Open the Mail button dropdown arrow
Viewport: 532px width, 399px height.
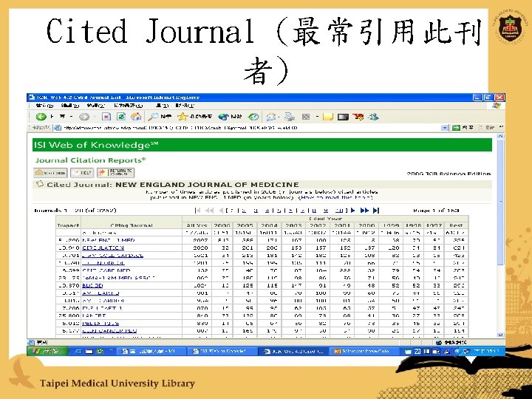tap(279, 117)
